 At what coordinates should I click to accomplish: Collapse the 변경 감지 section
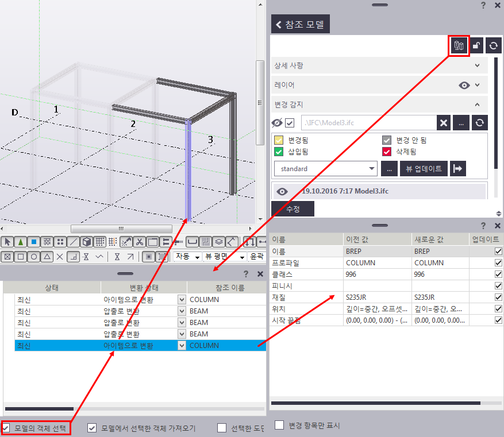pos(478,105)
